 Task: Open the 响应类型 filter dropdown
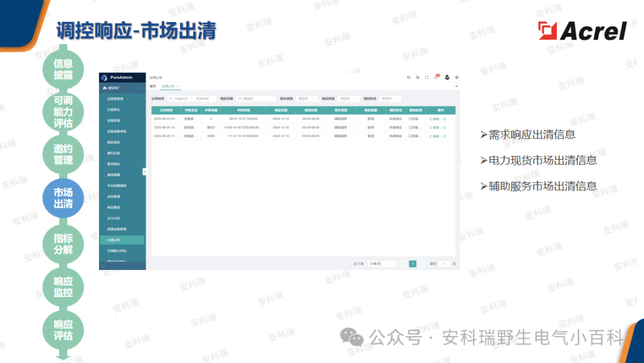tap(349, 98)
